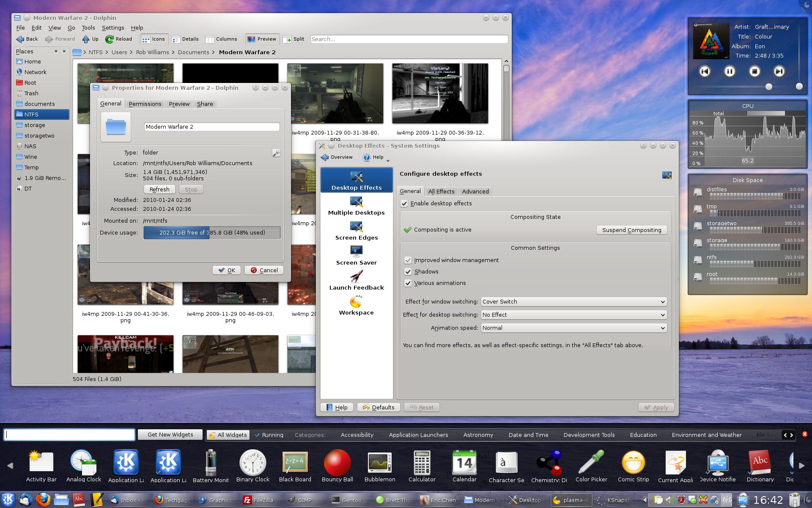Open the Tools menu in Dolphin

tap(88, 28)
